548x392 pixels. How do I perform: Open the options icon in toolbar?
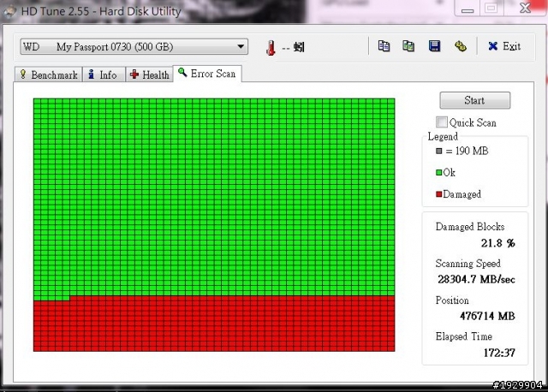coord(461,46)
